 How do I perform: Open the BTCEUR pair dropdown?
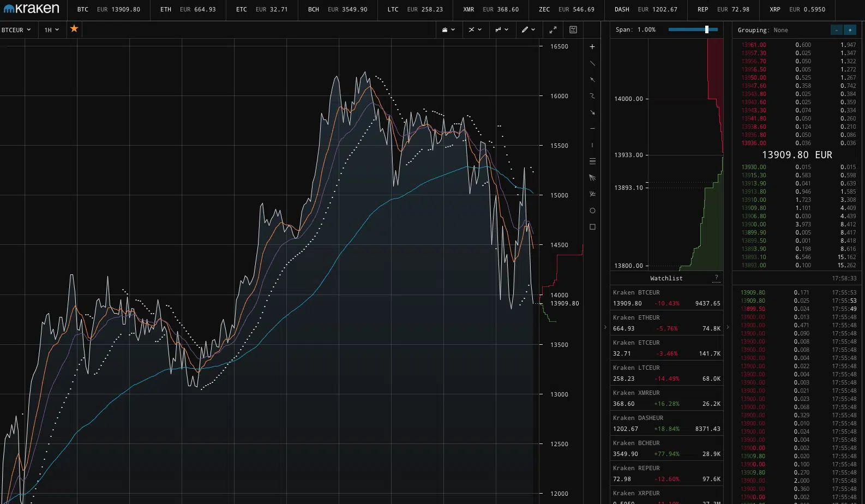click(16, 30)
